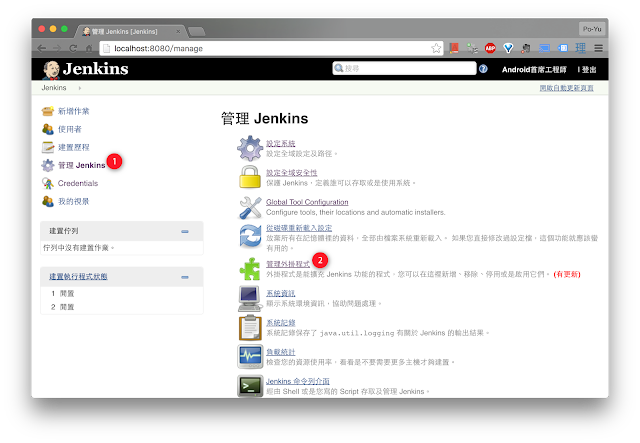
Task: Open 使用者 in the sidebar
Action: (70, 129)
